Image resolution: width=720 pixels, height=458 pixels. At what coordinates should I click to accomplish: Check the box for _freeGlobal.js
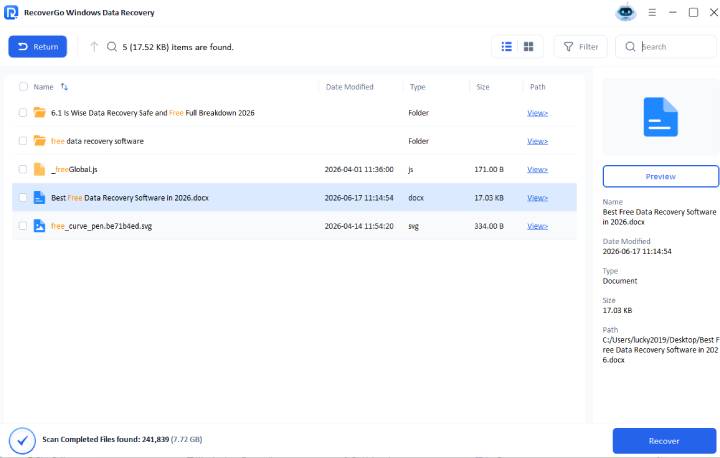point(22,169)
